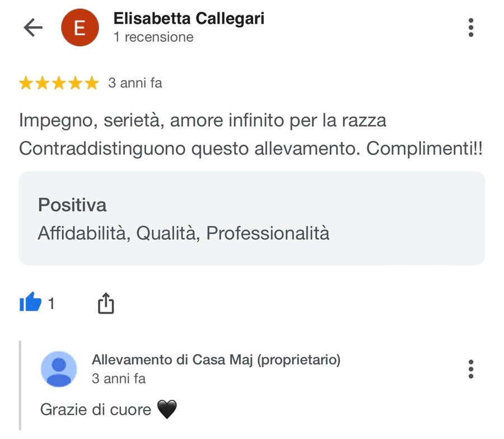
Task: Select "Allevamento di Casa Maj (proprietario)" name
Action: 216,360
